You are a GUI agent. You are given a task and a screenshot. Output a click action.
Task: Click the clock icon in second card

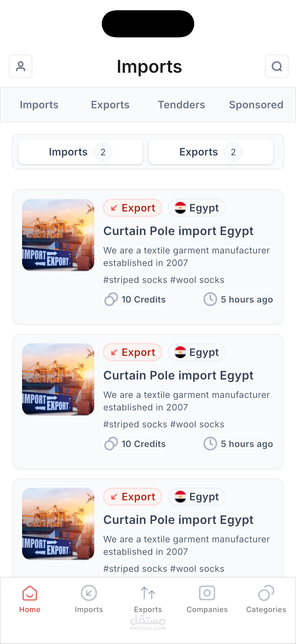210,444
